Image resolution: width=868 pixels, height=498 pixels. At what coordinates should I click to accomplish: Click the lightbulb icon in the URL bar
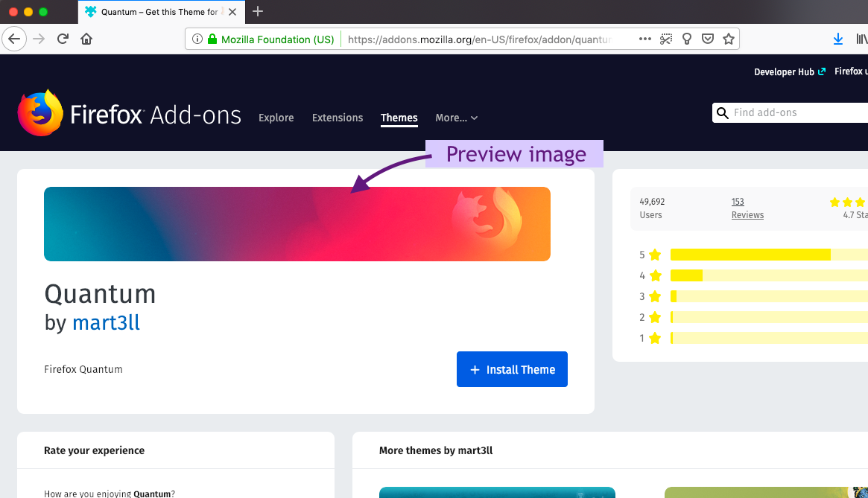[x=687, y=39]
